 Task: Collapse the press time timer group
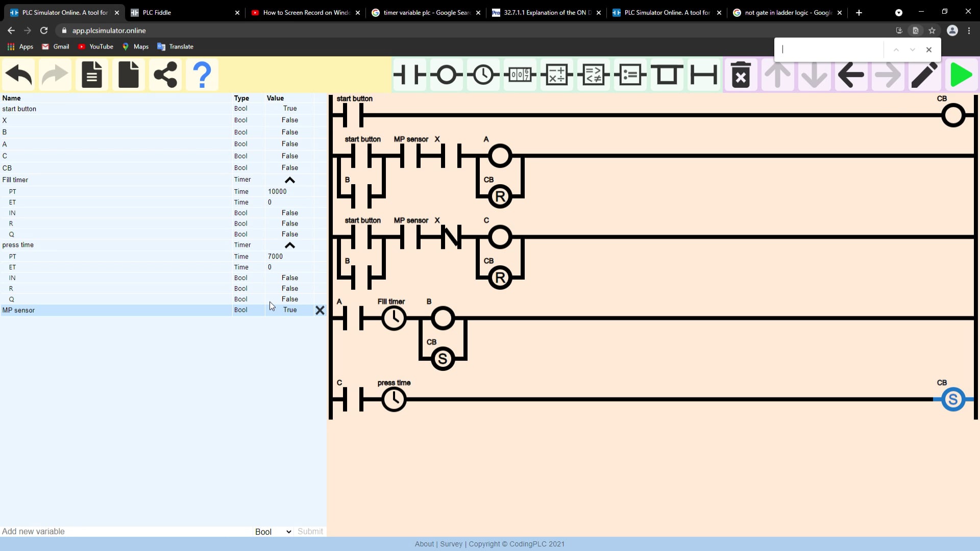(x=290, y=245)
